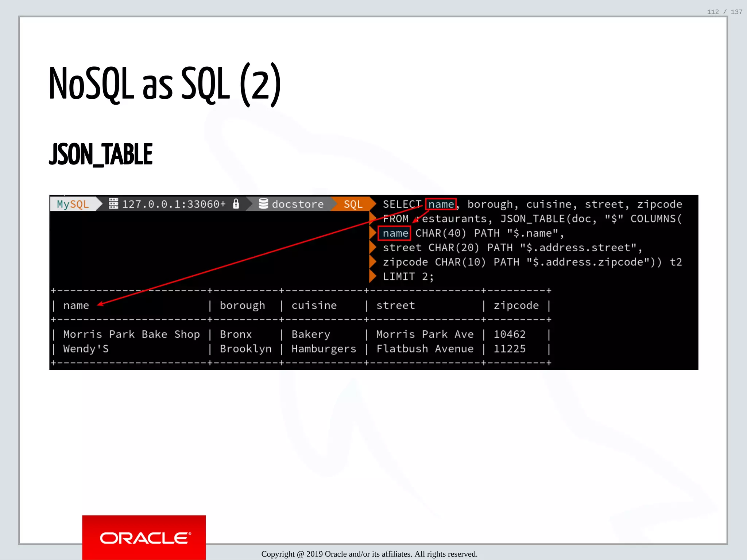Click the 'Bronx' cell
This screenshot has width=747, height=560.
click(236, 334)
